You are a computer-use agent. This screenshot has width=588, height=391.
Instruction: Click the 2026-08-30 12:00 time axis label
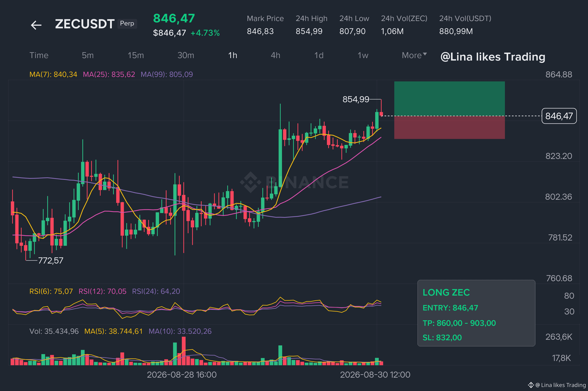tap(375, 375)
